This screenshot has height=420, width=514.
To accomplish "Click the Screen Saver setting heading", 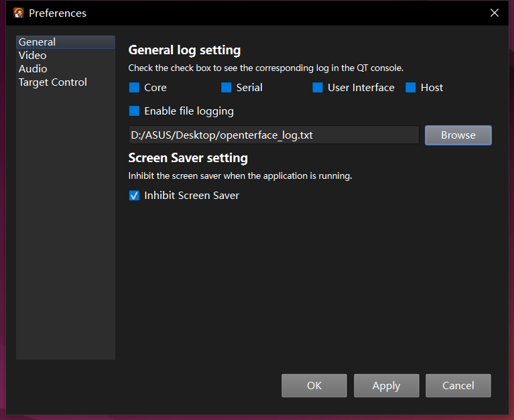I will coord(188,158).
